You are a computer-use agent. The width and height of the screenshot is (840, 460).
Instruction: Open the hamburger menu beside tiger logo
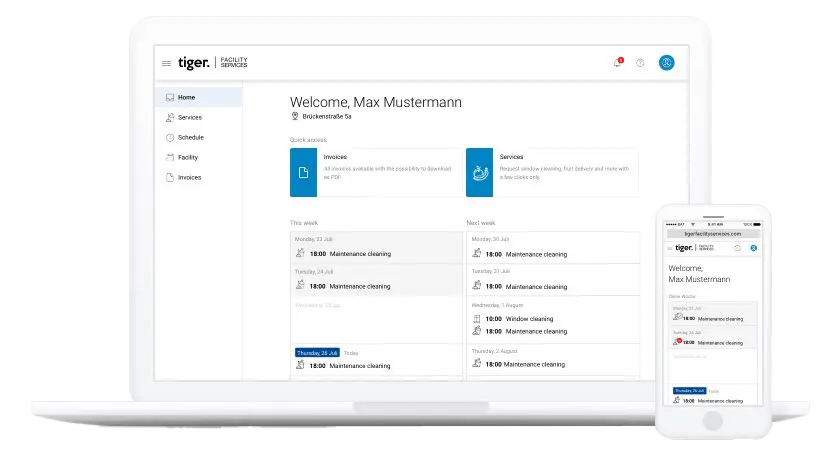pos(166,63)
